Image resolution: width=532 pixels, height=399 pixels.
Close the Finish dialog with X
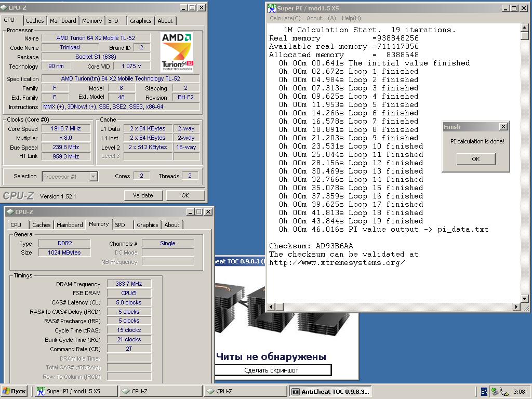click(x=503, y=127)
